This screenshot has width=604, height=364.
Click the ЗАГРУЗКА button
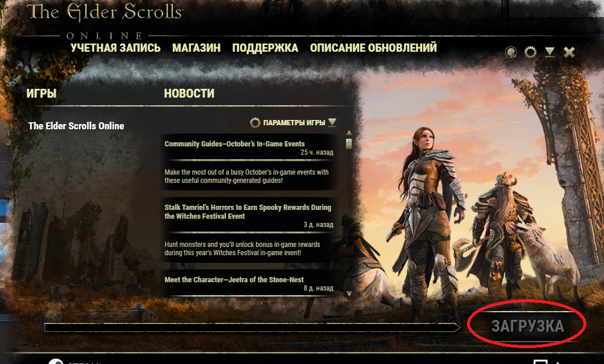528,326
